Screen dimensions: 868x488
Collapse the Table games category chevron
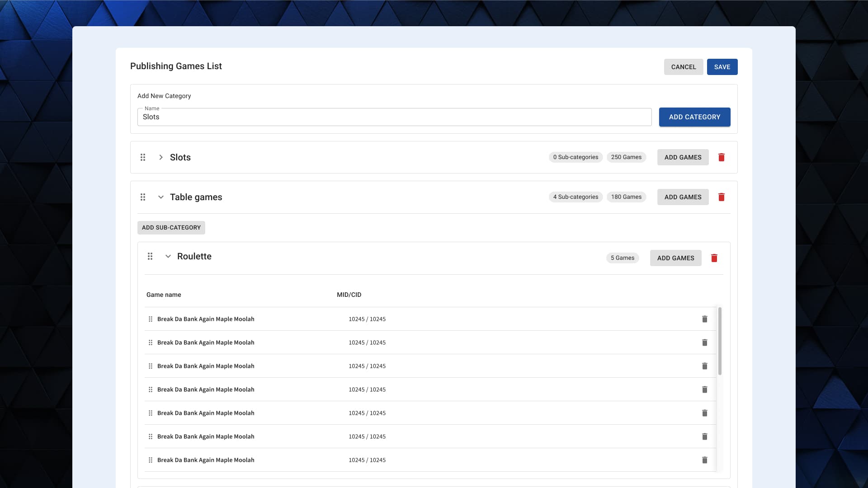pos(161,197)
